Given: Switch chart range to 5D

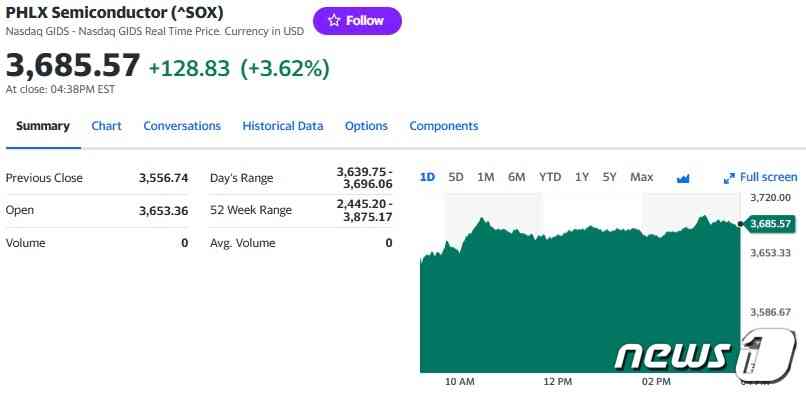Looking at the screenshot, I should tap(456, 177).
